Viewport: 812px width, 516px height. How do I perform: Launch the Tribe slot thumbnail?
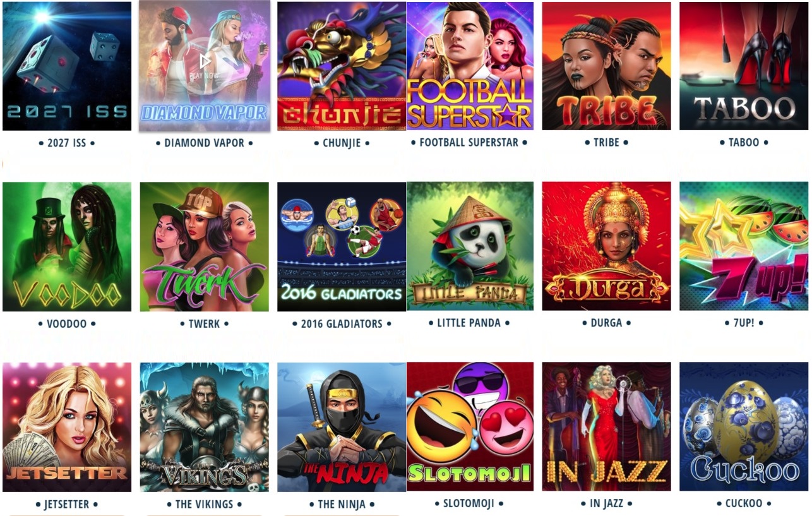pyautogui.click(x=606, y=66)
